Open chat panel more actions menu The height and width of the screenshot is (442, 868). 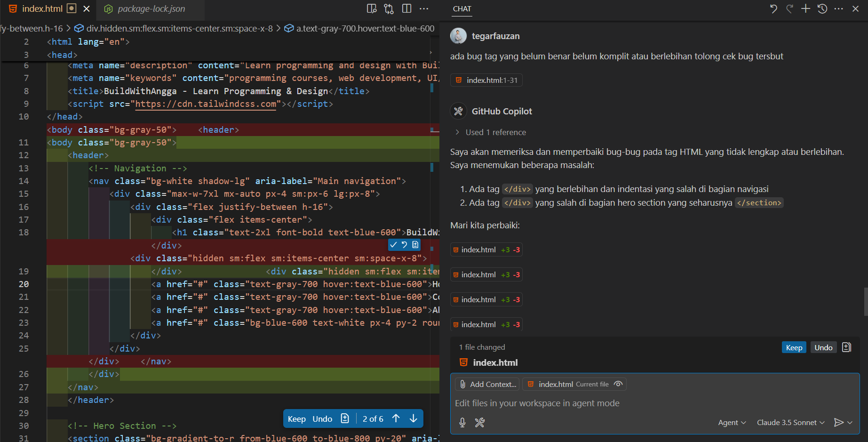839,8
